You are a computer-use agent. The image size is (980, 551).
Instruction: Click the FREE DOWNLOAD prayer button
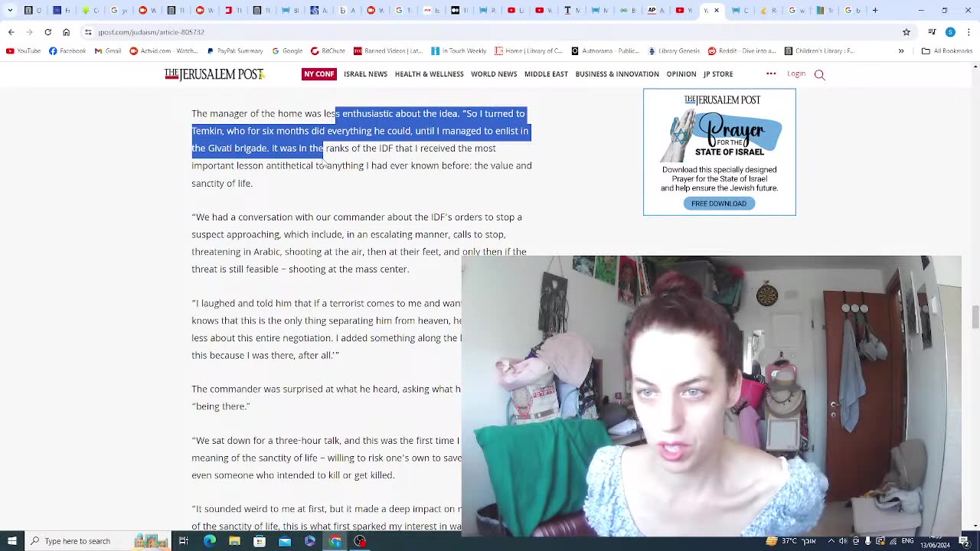(719, 204)
